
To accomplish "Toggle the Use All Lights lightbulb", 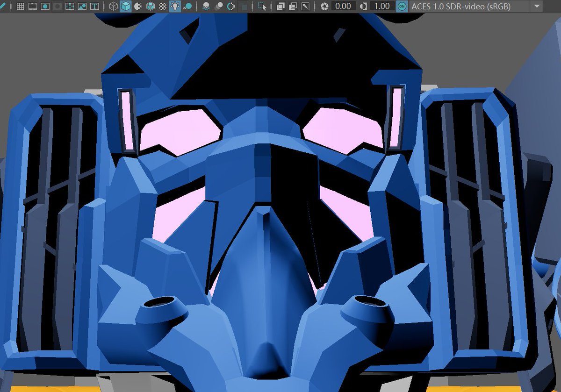I will (x=175, y=7).
